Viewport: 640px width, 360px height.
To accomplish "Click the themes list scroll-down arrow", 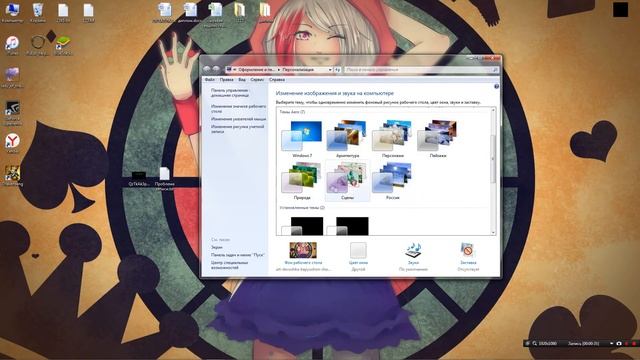I will point(493,233).
